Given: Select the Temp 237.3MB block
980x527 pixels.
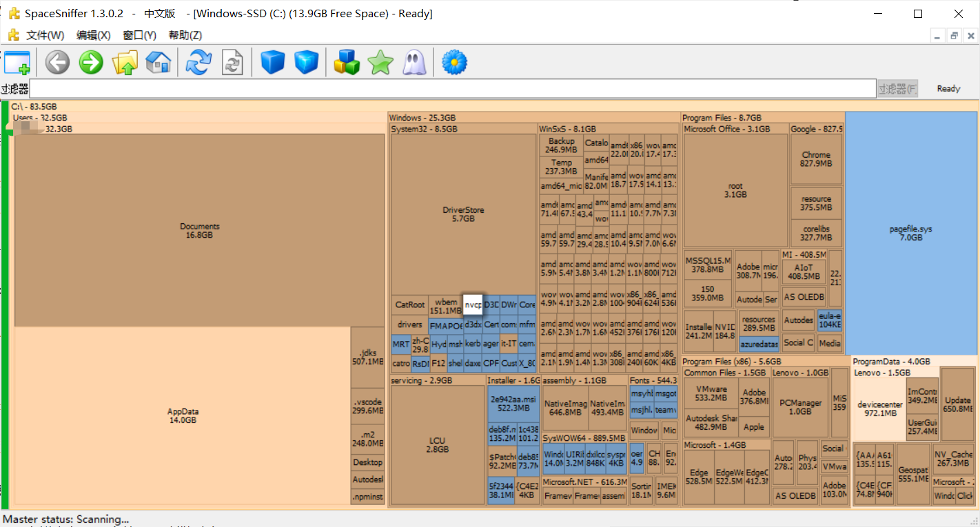Looking at the screenshot, I should 561,167.
